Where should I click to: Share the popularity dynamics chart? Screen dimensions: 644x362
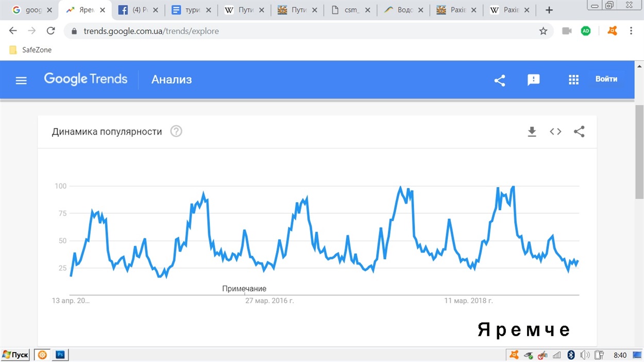coord(579,131)
